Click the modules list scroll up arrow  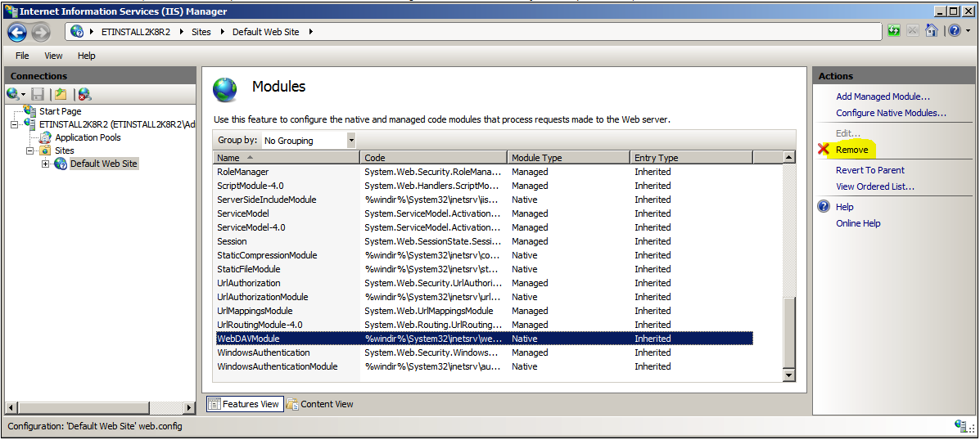[x=789, y=157]
